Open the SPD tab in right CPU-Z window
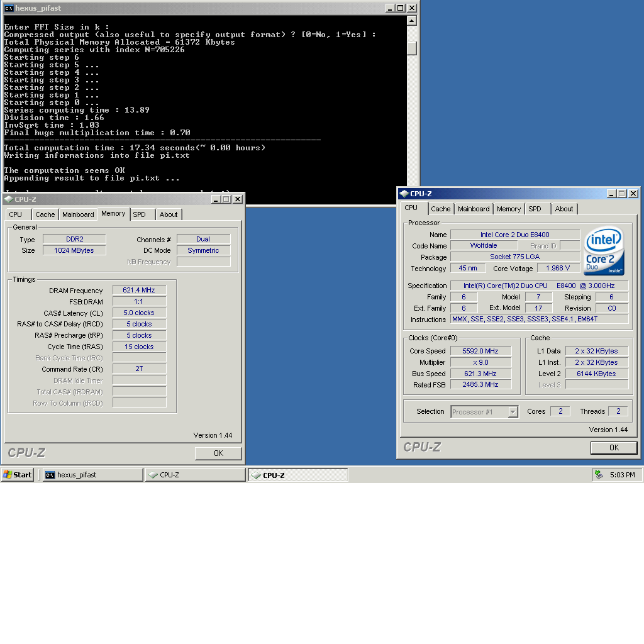644x644 pixels. tap(535, 209)
